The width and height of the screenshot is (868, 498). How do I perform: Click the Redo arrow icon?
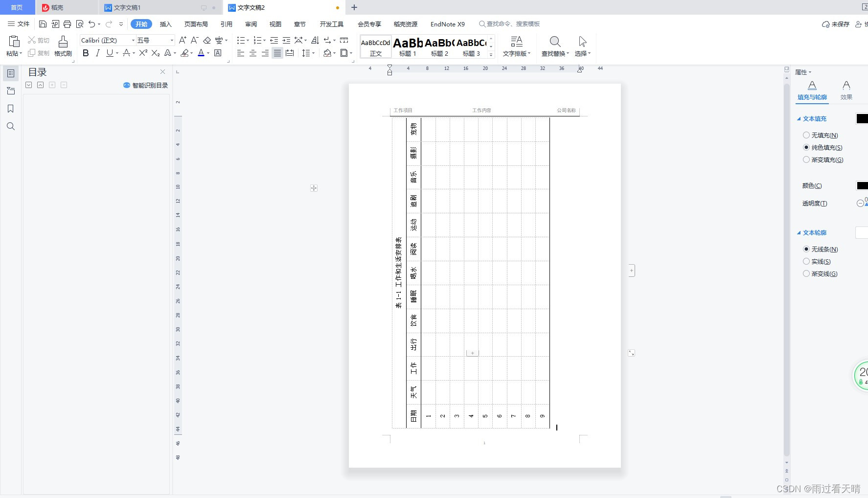109,24
